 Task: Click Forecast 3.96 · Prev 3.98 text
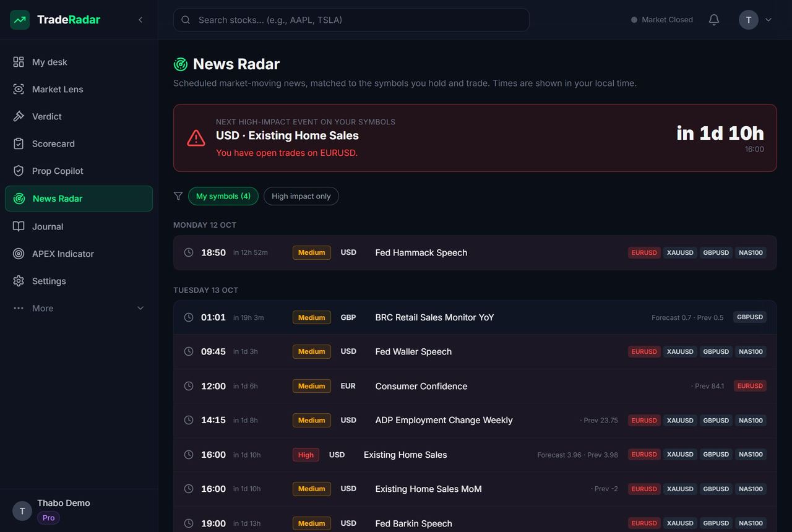click(577, 455)
